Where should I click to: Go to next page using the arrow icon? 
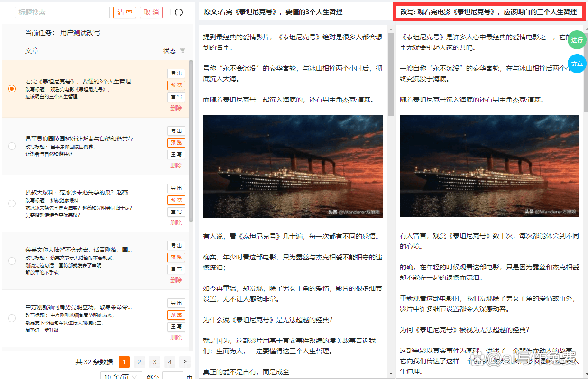click(184, 361)
